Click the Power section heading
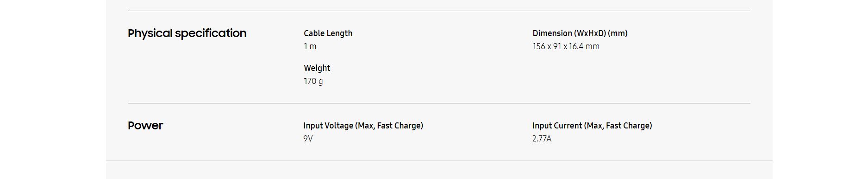868x179 pixels. click(x=145, y=126)
